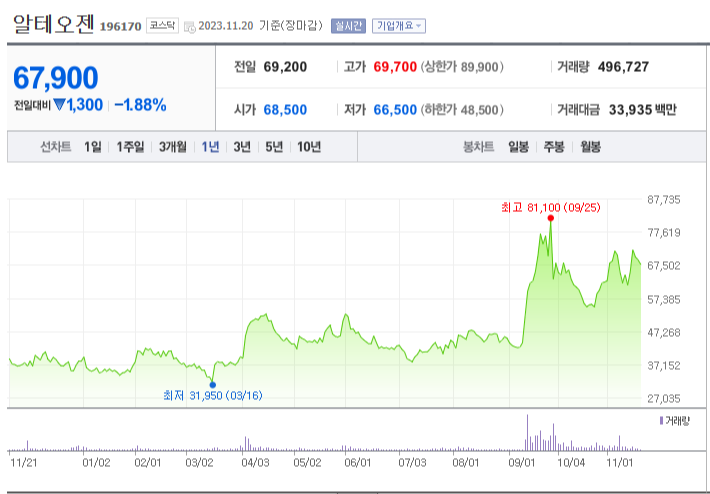This screenshot has width=710, height=494.
Task: Click the 최저 31,950 (03/16) label
Action: point(213,396)
